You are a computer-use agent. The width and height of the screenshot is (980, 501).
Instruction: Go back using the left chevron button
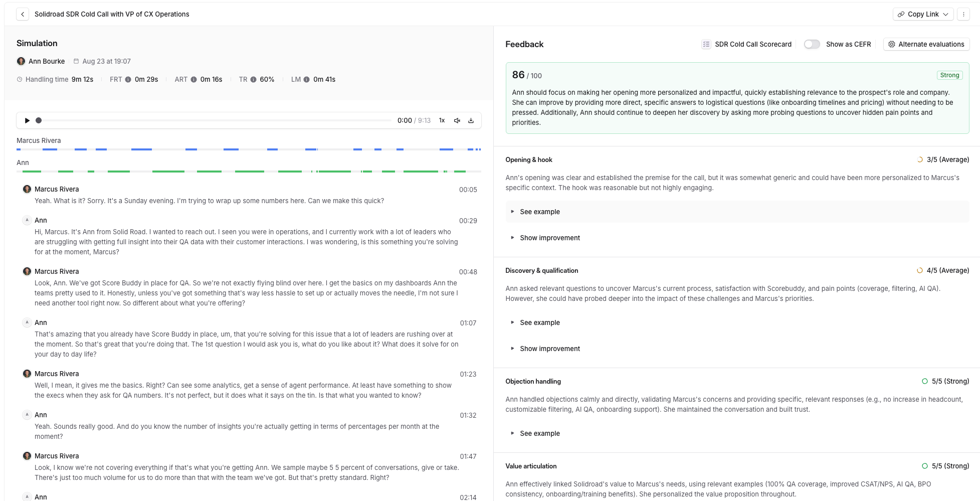[x=23, y=14]
